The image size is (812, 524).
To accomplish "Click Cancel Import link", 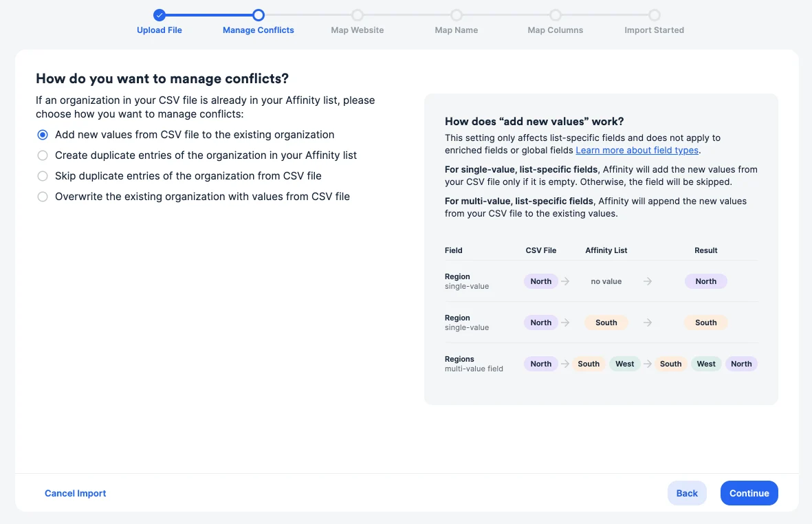I will [75, 494].
